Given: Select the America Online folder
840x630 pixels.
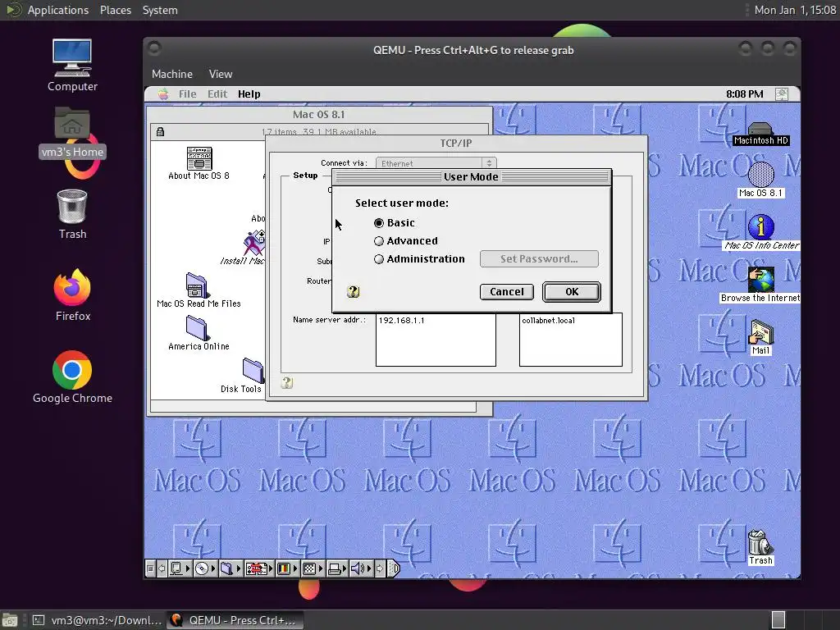Looking at the screenshot, I should tap(199, 333).
